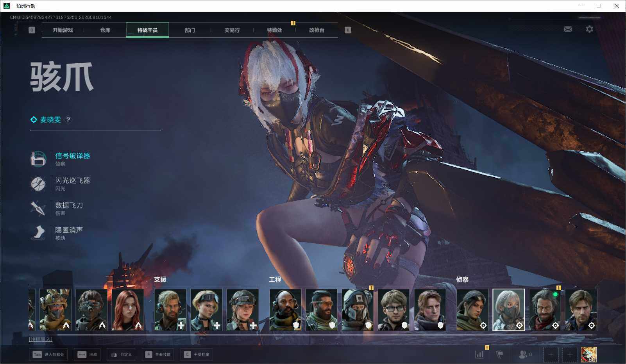Click the operator name 麦晓雯
This screenshot has height=364, width=626.
[x=51, y=120]
